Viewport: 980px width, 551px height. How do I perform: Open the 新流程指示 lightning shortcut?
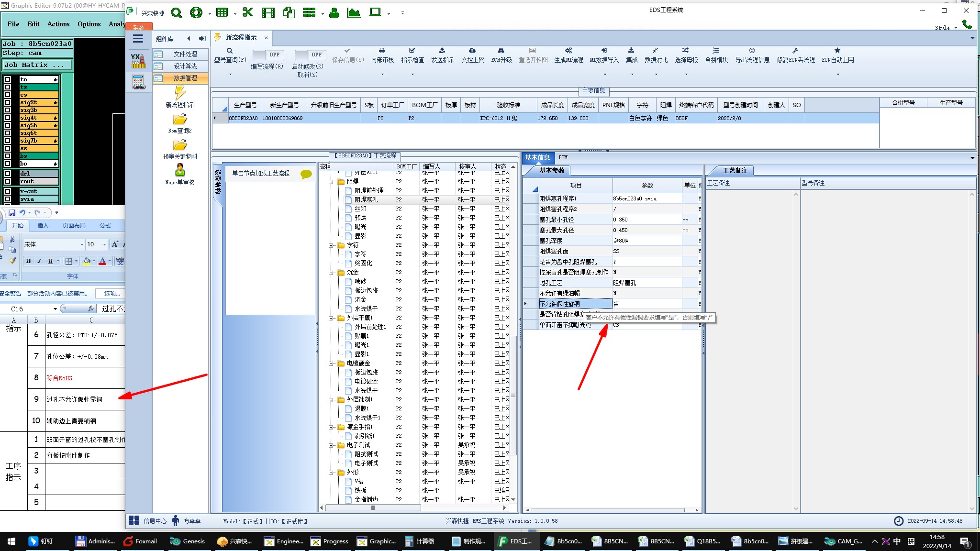click(x=180, y=93)
